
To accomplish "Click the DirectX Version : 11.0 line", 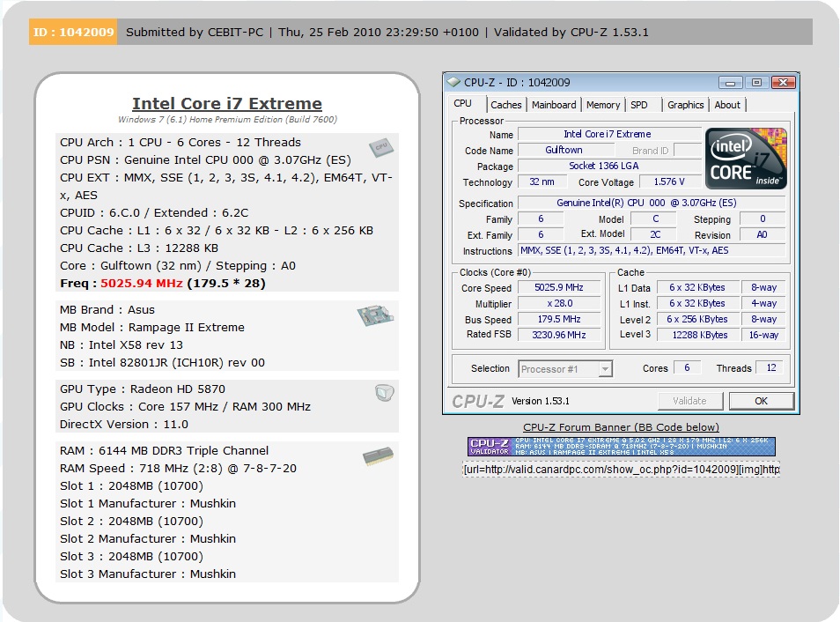I will point(124,424).
